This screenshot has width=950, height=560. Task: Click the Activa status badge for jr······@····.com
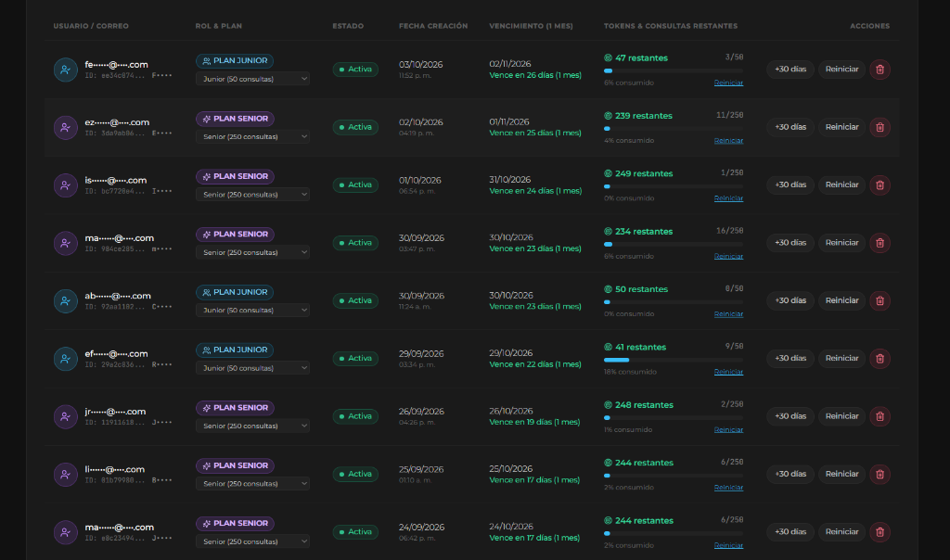tap(355, 416)
